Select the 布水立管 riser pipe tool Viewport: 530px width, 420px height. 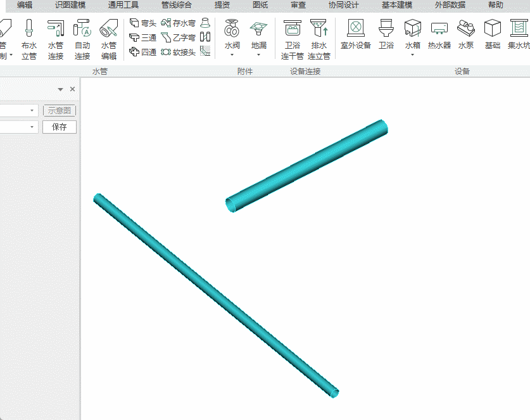[28, 39]
